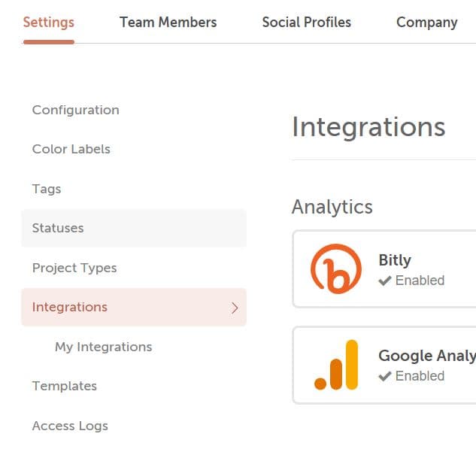Click the Enabled checkmark under Bitly
This screenshot has height=452, width=476.
point(385,281)
